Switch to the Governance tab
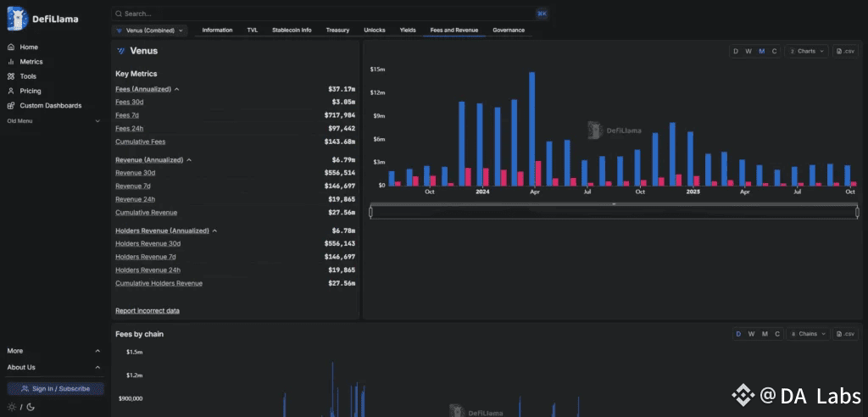 point(509,30)
